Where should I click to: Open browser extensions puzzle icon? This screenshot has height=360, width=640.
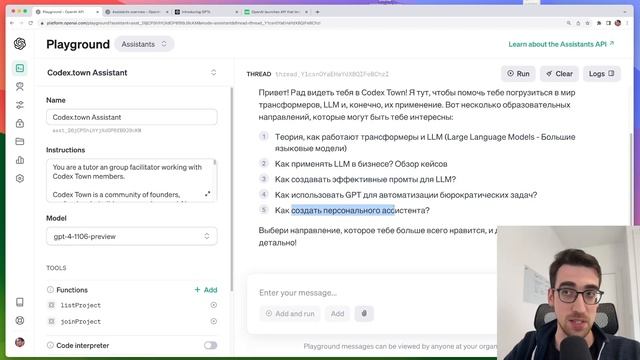[x=599, y=23]
